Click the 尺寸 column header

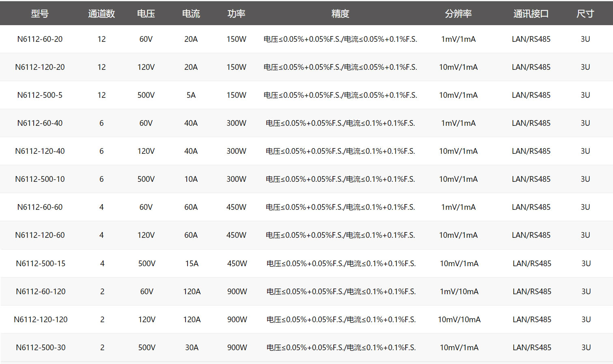click(x=585, y=14)
